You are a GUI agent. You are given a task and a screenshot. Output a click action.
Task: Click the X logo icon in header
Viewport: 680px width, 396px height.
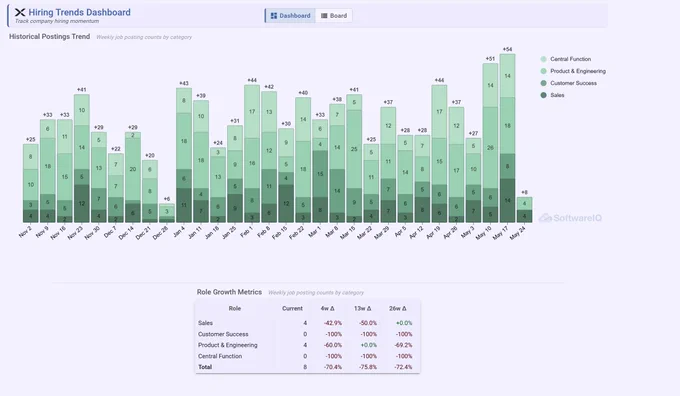20,13
